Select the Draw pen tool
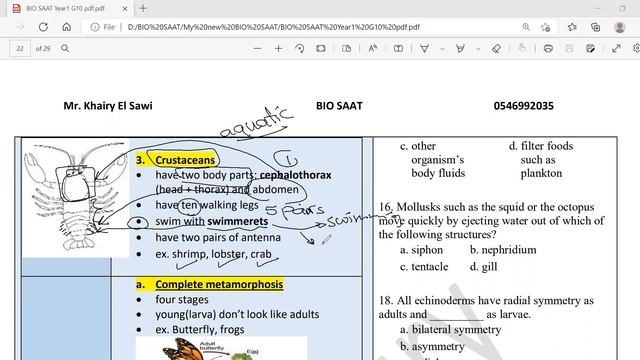Image resolution: width=640 pixels, height=360 pixels. pyautogui.click(x=424, y=49)
